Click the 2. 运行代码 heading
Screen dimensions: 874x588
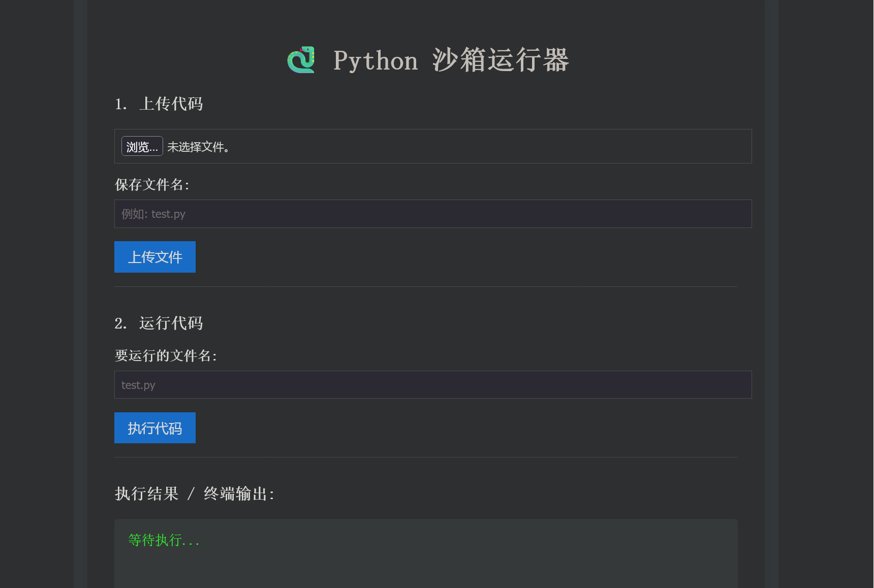point(159,323)
